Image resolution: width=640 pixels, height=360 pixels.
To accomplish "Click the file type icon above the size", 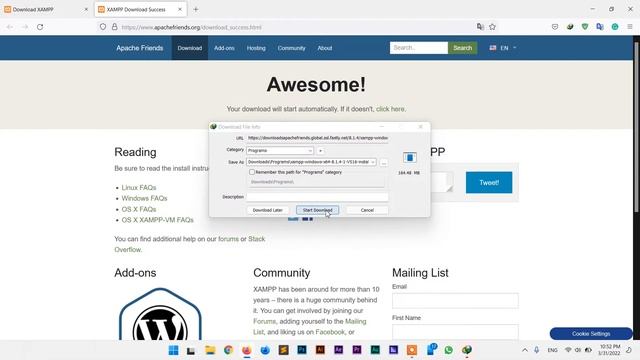I will click(409, 157).
